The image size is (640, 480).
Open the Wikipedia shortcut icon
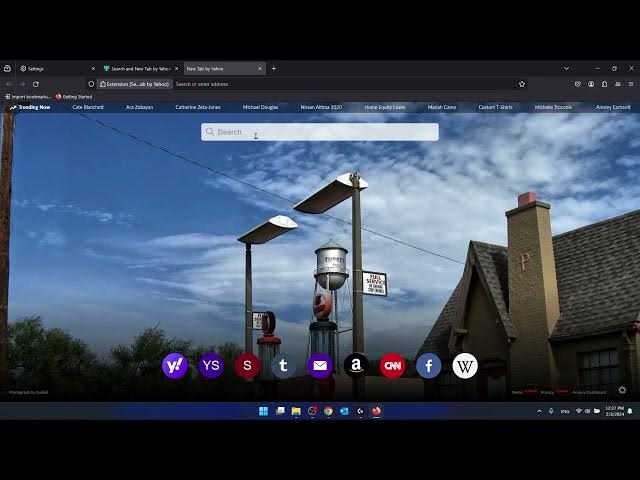click(465, 366)
